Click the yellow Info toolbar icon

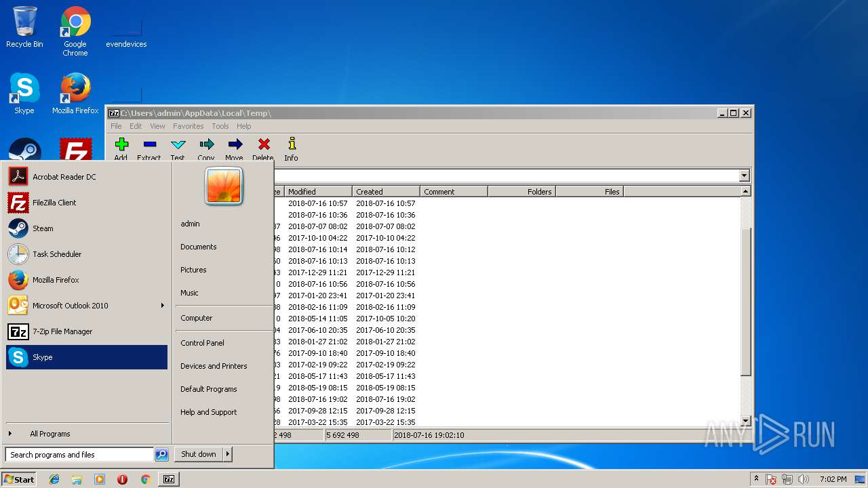(292, 144)
